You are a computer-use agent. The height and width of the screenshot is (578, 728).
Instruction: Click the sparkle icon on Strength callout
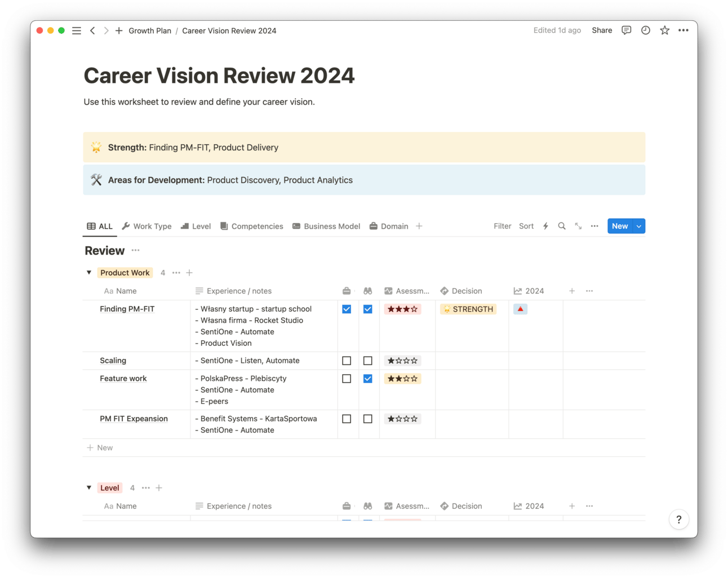coord(96,147)
